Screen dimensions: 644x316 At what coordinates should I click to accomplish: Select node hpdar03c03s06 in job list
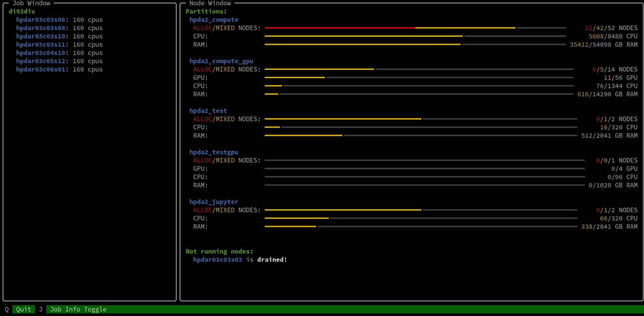coord(41,20)
